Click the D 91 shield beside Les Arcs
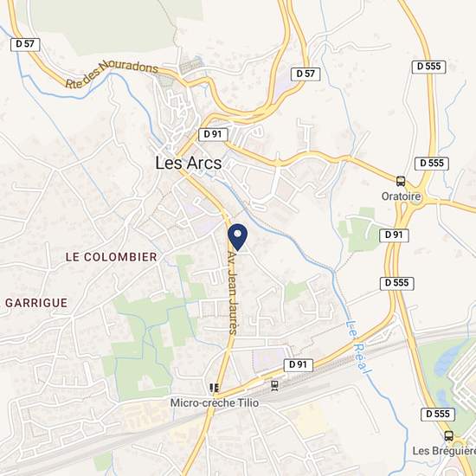The width and height of the screenshot is (476, 476). point(213,134)
